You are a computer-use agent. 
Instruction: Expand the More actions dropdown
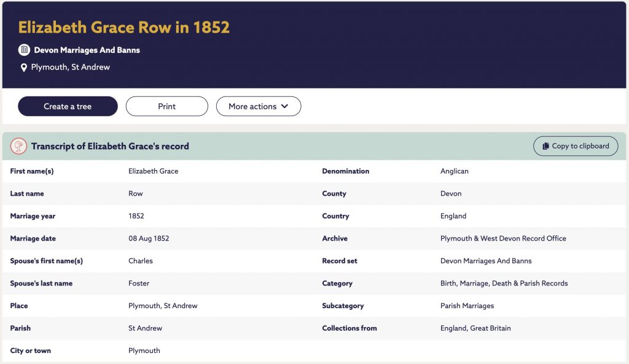(x=259, y=106)
